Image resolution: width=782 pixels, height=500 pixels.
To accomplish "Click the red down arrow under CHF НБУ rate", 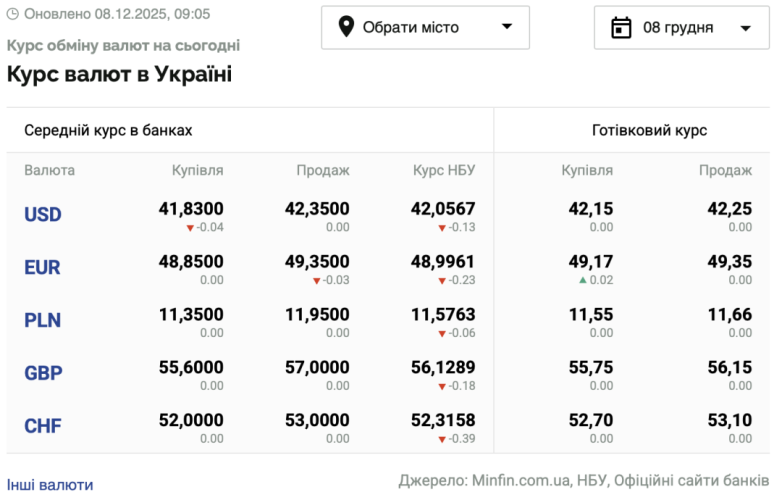I will [x=441, y=439].
